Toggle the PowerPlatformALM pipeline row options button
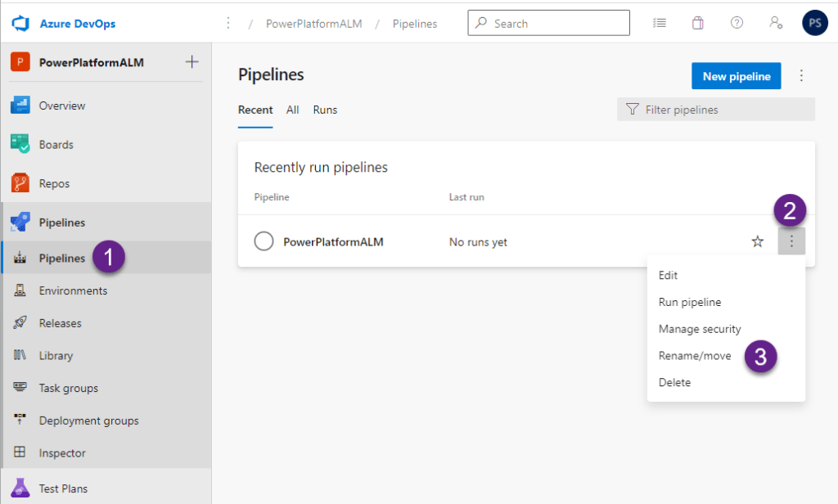 click(x=791, y=241)
